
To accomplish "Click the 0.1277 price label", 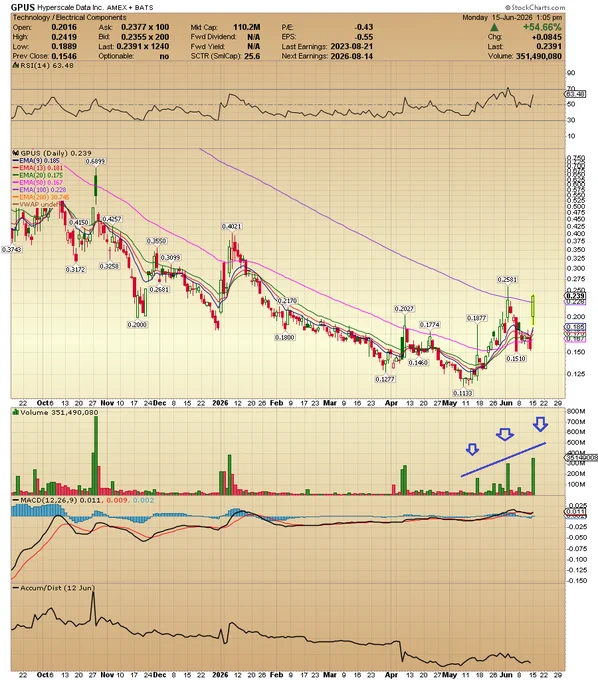I will tap(385, 379).
